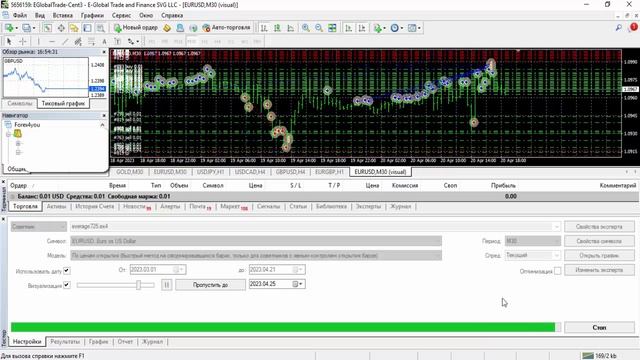
Task: Enable the Оптимизация checkbox
Action: pos(558,271)
